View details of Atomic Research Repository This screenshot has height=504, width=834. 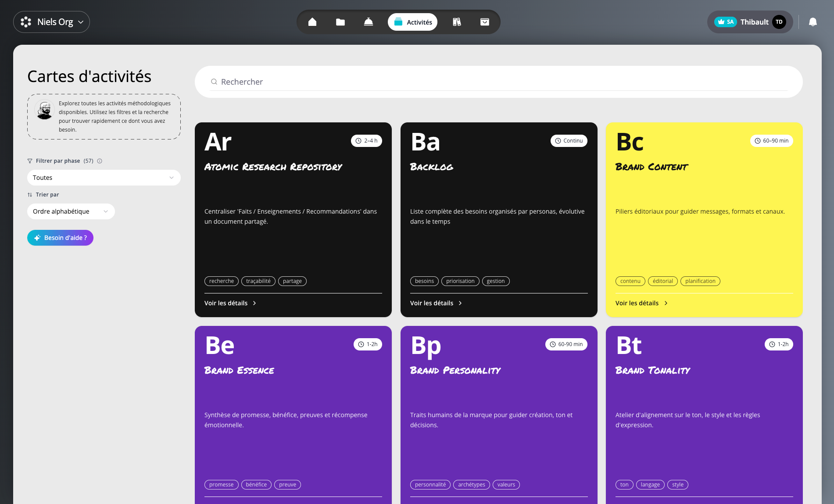pos(230,303)
